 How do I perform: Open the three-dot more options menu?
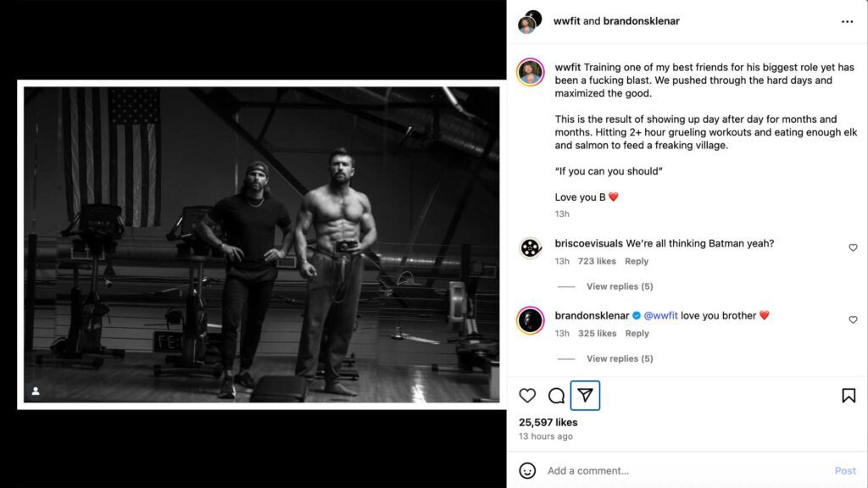click(x=848, y=21)
